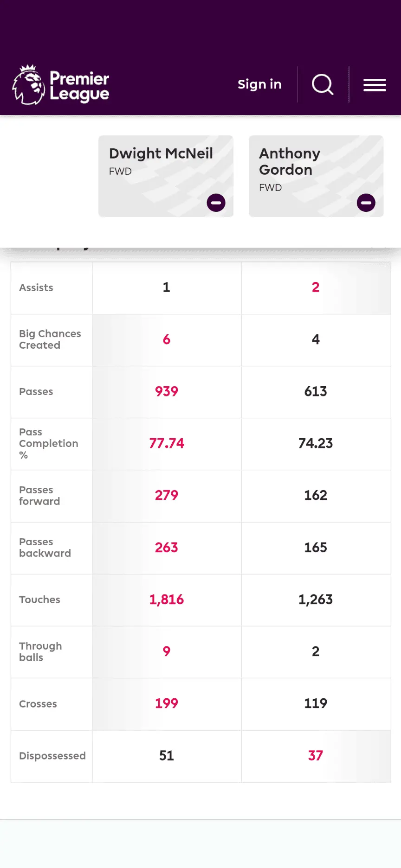Click the Premier League lion logo
The width and height of the screenshot is (401, 868).
[x=29, y=85]
